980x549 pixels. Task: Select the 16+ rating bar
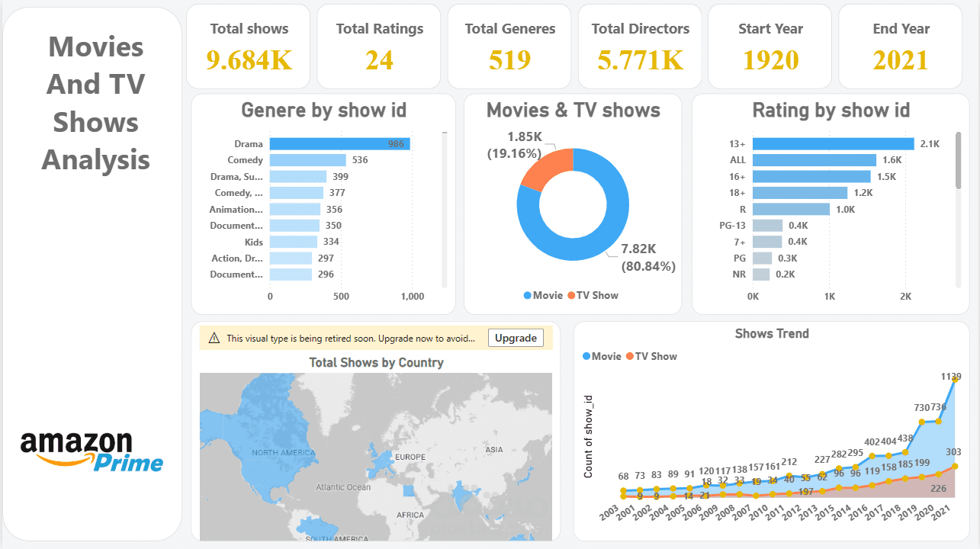coord(811,176)
